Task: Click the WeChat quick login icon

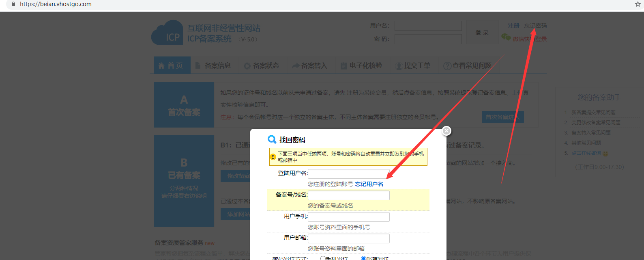Action: (x=506, y=37)
